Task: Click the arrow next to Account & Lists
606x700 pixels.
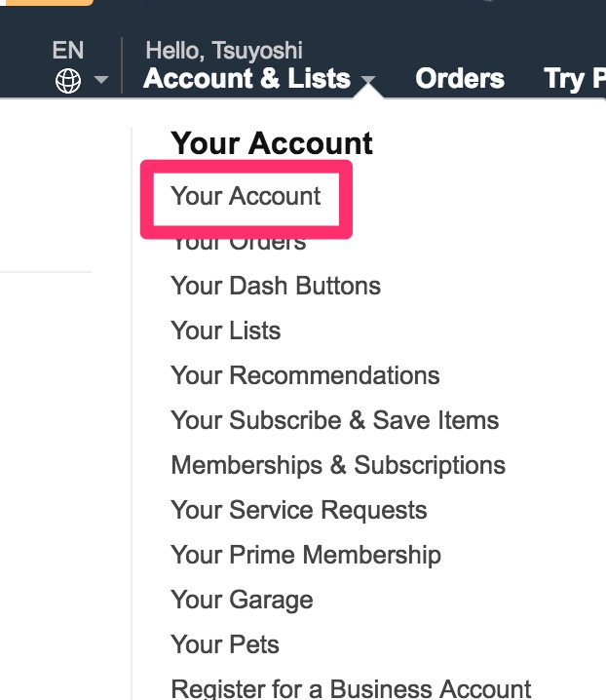Action: pyautogui.click(x=368, y=80)
